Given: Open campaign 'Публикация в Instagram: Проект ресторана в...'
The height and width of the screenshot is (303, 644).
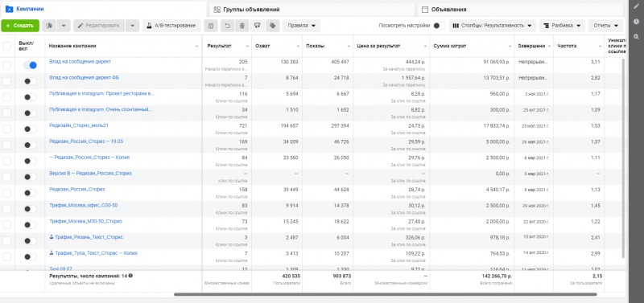Looking at the screenshot, I should point(102,93).
